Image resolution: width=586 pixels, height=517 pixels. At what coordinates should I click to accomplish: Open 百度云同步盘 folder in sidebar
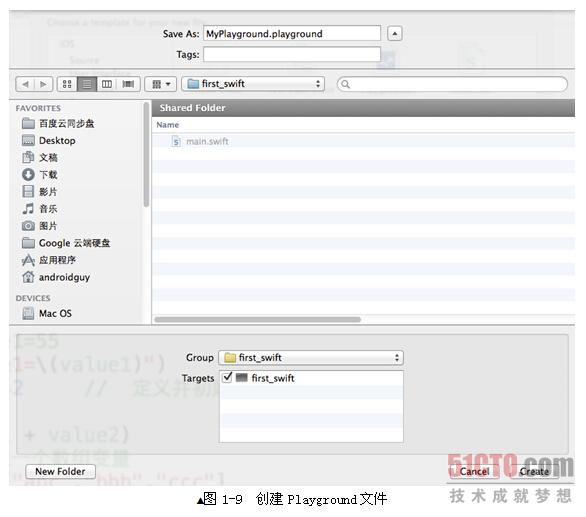pos(58,123)
